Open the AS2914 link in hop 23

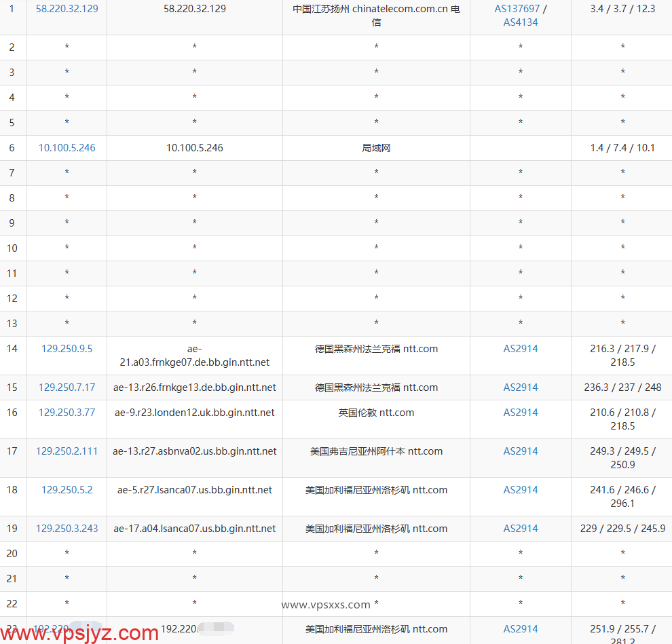click(520, 629)
